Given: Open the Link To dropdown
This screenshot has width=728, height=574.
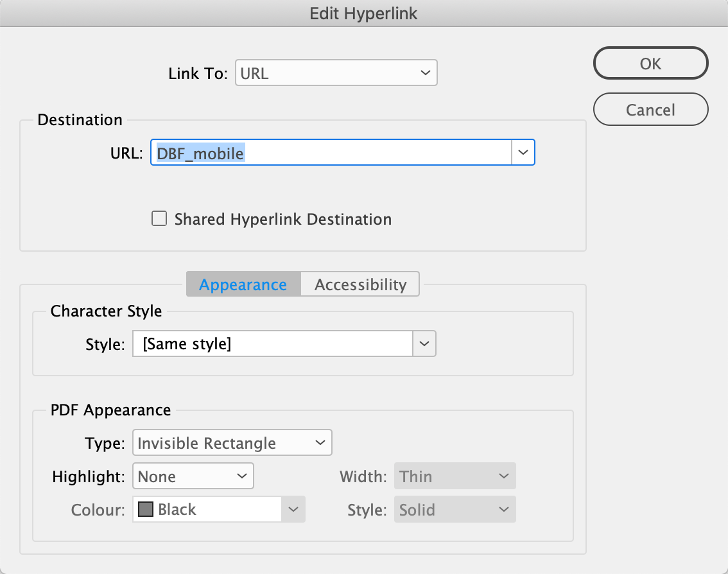Looking at the screenshot, I should [336, 73].
